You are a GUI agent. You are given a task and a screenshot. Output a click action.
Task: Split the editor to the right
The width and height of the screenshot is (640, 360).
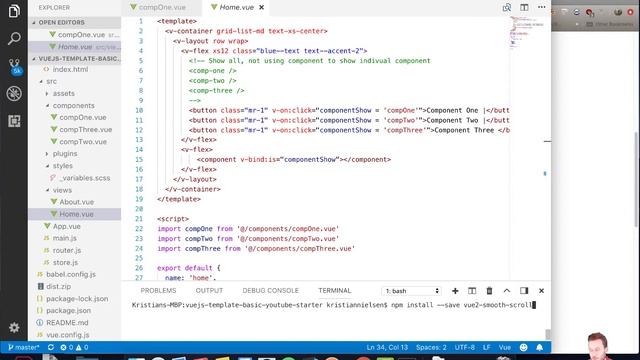click(x=524, y=7)
